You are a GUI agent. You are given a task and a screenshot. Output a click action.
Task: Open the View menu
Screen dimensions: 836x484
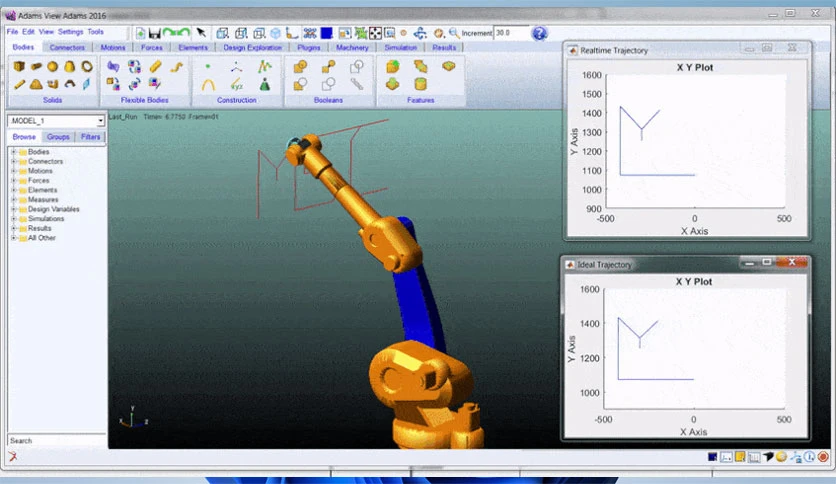point(46,32)
